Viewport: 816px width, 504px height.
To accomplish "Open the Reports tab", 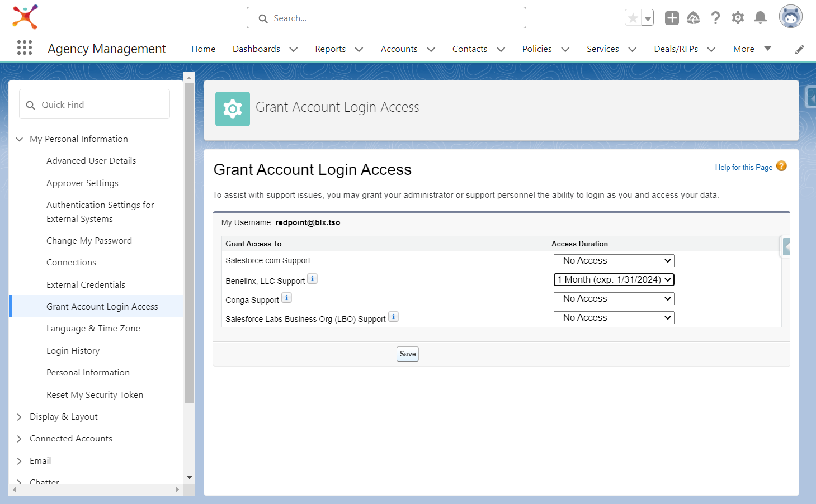I will pos(331,49).
